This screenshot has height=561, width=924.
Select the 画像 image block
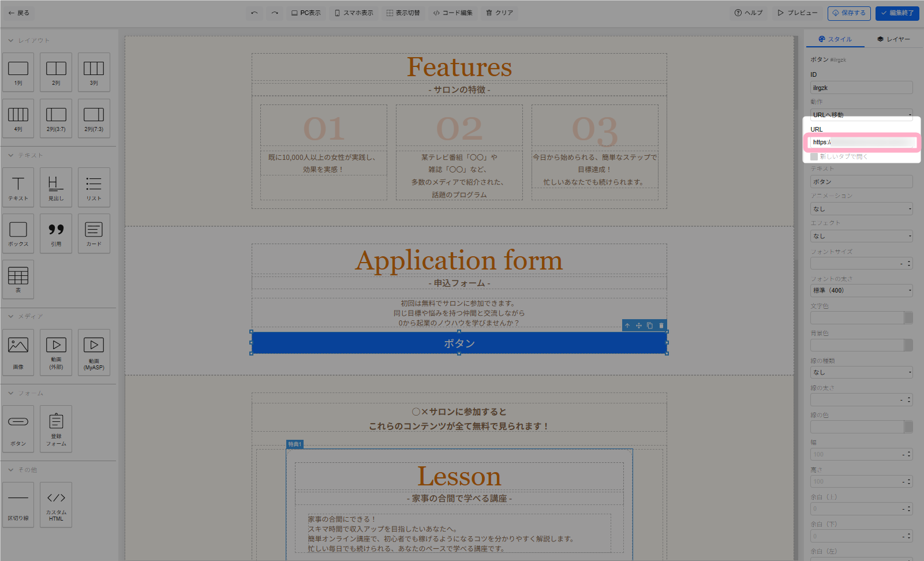18,352
